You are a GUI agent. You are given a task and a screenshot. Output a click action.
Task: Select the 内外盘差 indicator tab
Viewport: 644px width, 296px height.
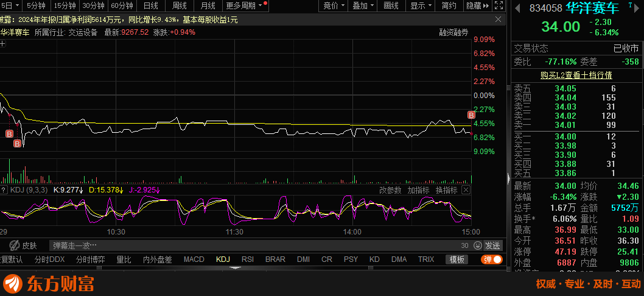click(x=157, y=259)
